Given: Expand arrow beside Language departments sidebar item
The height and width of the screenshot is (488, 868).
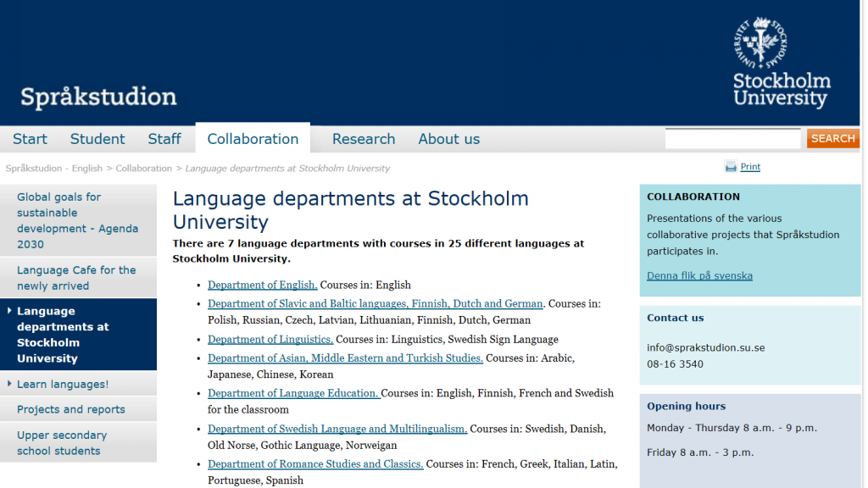Looking at the screenshot, I should 9,311.
